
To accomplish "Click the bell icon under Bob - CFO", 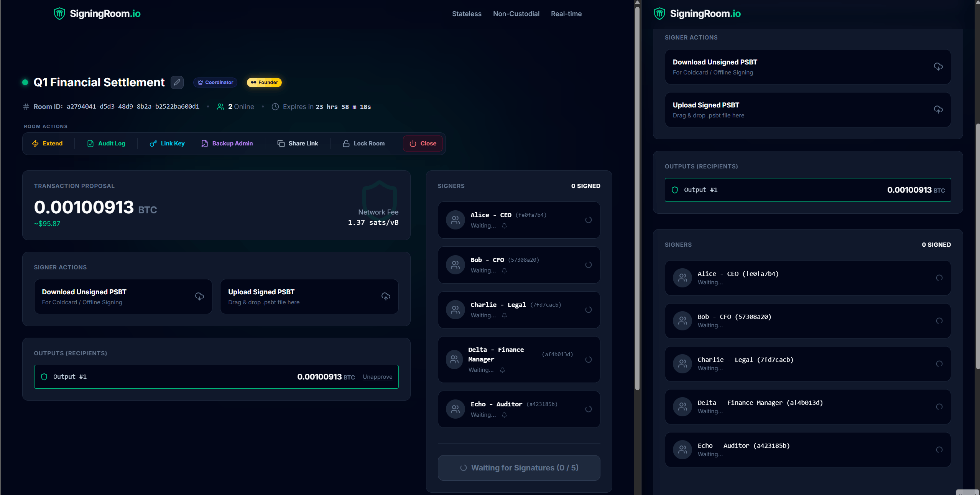I will click(x=504, y=271).
